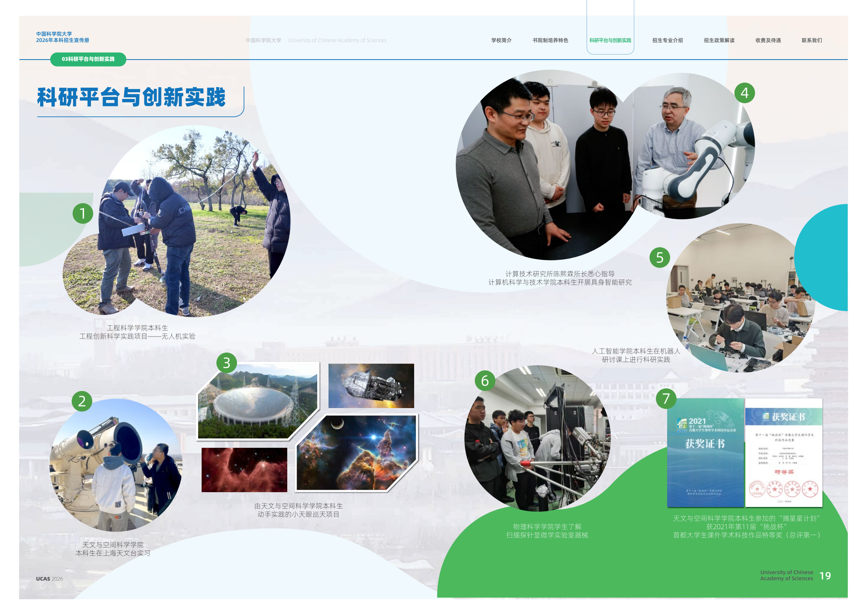
Task: Click the caption 工程创新科学实践项目——无人机实验
Action: pyautogui.click(x=137, y=336)
